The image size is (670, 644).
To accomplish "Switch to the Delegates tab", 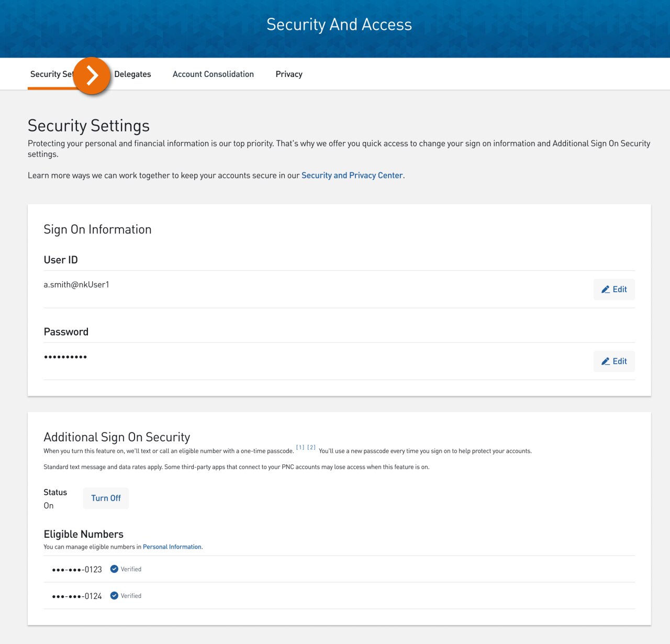I will click(132, 74).
